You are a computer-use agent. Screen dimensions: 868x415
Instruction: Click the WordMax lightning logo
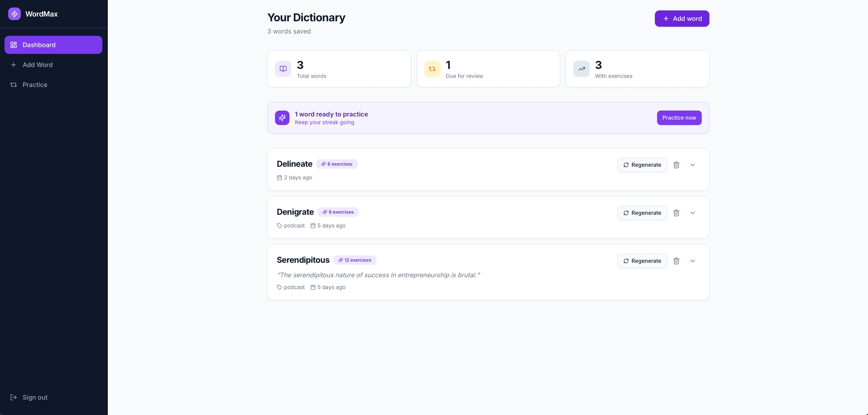pyautogui.click(x=14, y=14)
